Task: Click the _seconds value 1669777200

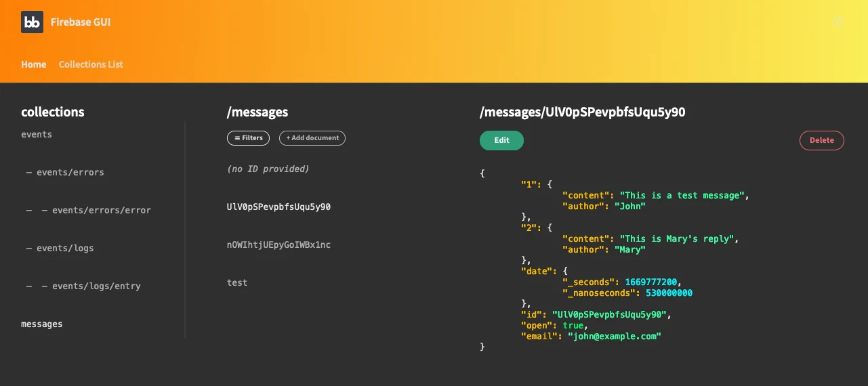Action: tap(650, 282)
